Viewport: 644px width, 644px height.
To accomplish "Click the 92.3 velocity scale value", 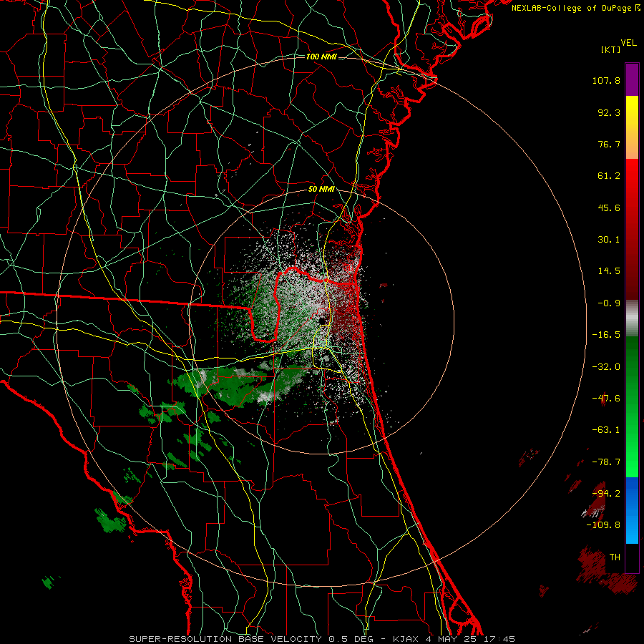I will 609,112.
